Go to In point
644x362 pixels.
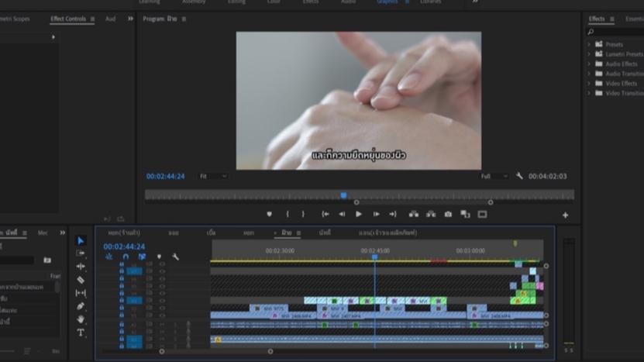[x=325, y=214]
